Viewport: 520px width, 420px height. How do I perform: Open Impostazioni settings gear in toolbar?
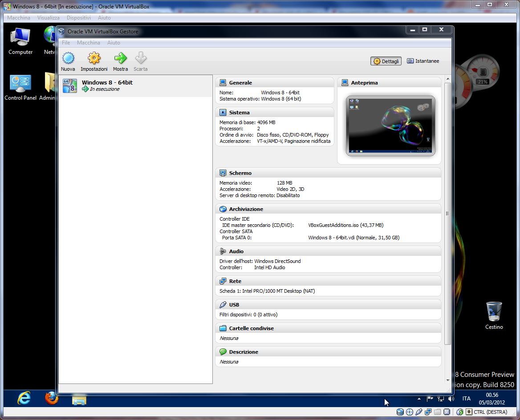[x=94, y=58]
